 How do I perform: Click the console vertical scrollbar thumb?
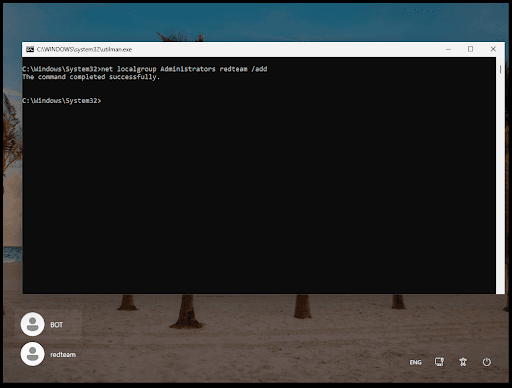(x=500, y=69)
